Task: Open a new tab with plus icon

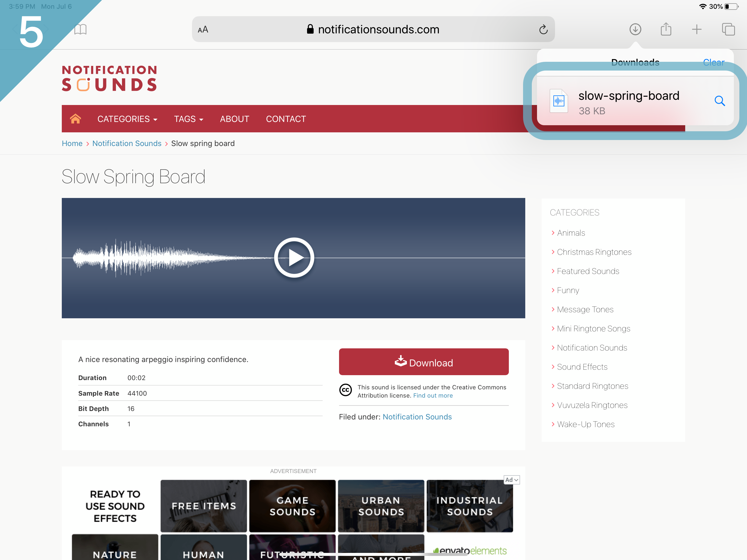Action: (x=696, y=29)
